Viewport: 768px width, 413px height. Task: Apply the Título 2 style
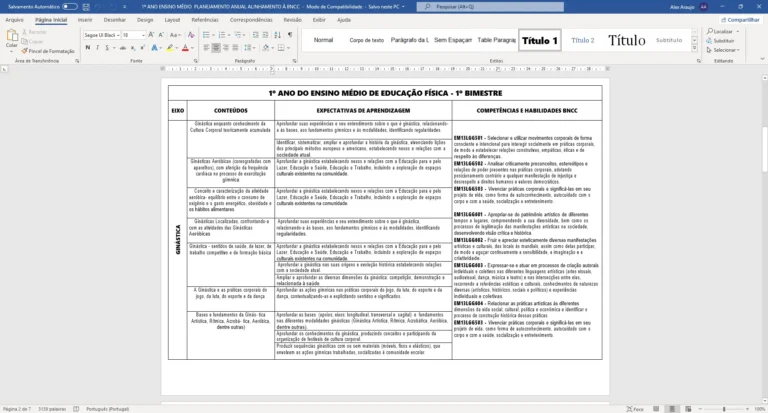click(582, 41)
